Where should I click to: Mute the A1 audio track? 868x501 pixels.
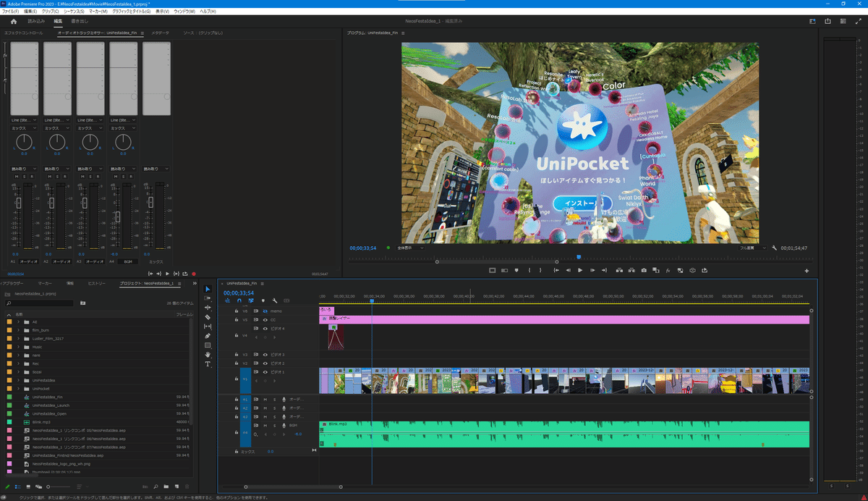point(265,400)
